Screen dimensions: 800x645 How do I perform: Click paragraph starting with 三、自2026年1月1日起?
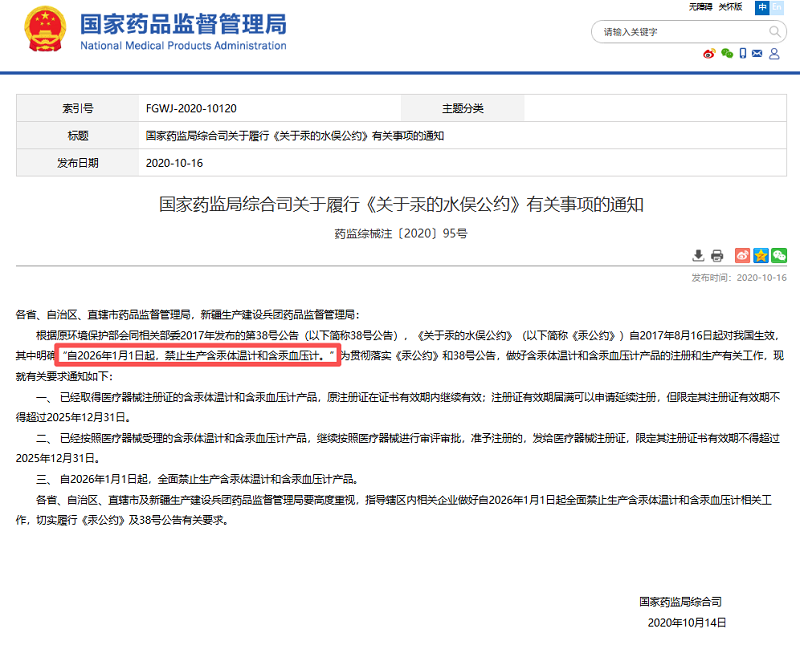tap(198, 479)
